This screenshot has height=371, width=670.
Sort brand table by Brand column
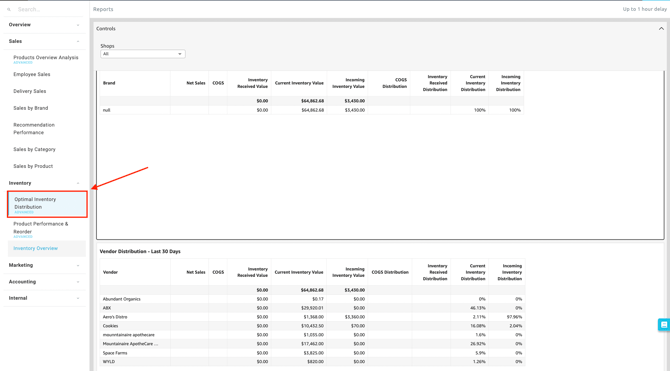pyautogui.click(x=109, y=83)
